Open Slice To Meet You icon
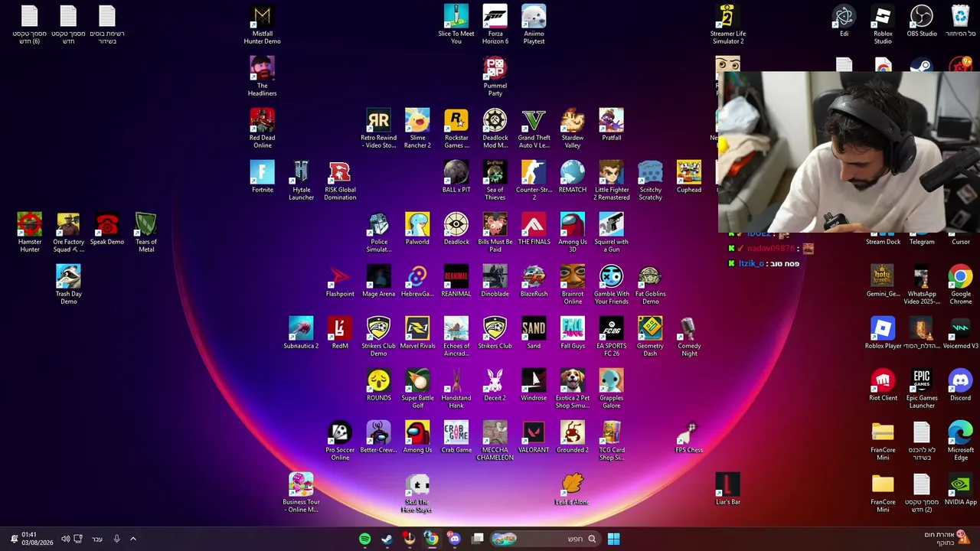This screenshot has height=551, width=980. coord(456,24)
